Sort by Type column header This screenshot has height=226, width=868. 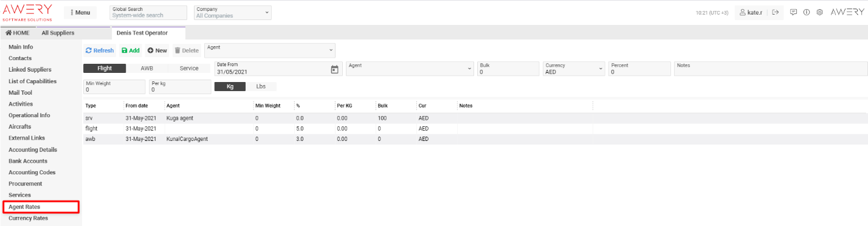[x=91, y=106]
